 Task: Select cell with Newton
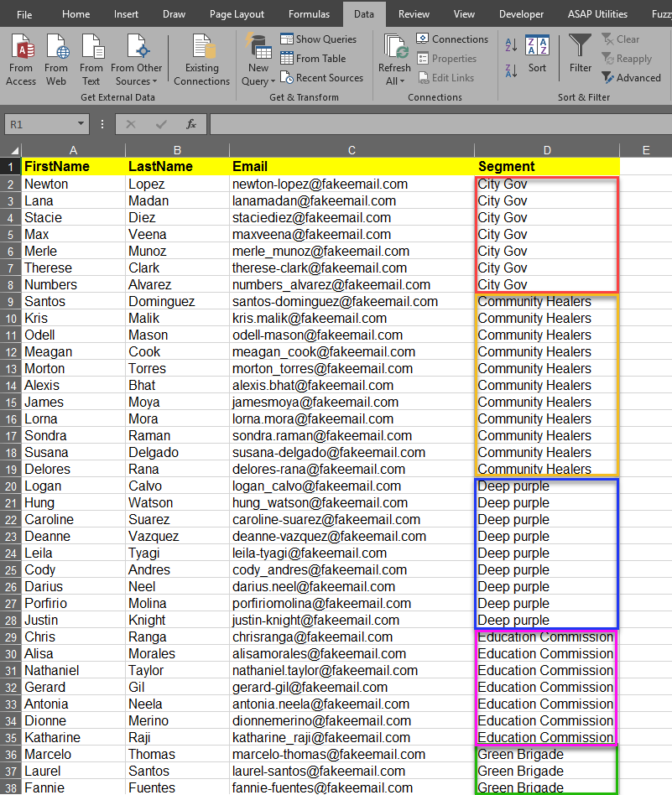point(73,184)
